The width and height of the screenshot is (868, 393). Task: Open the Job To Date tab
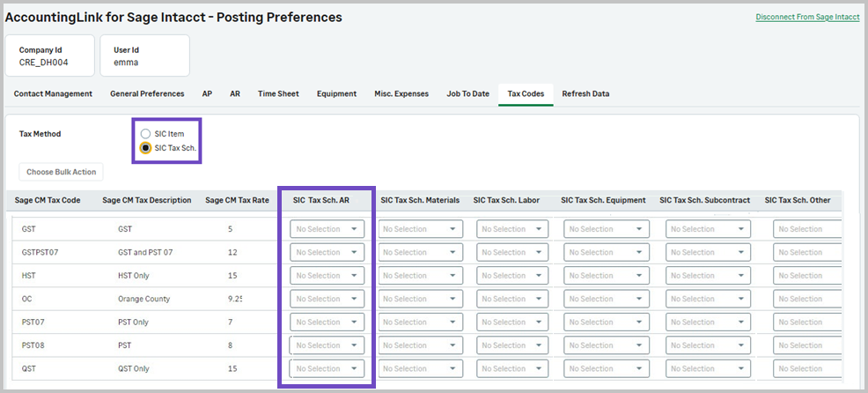tap(467, 93)
